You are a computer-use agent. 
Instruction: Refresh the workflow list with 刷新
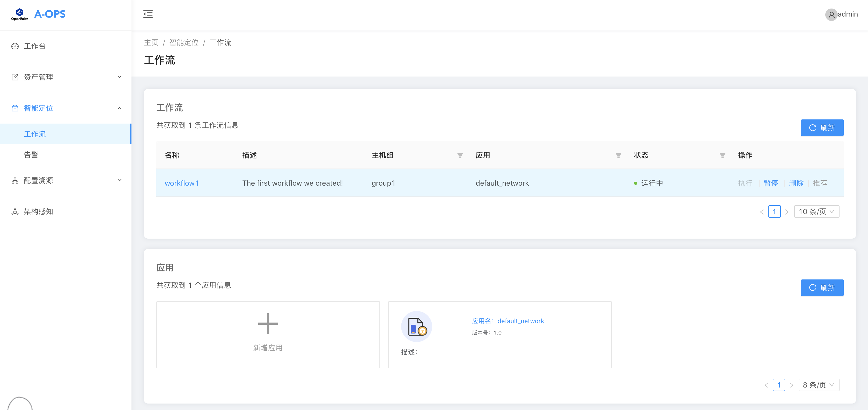click(822, 128)
